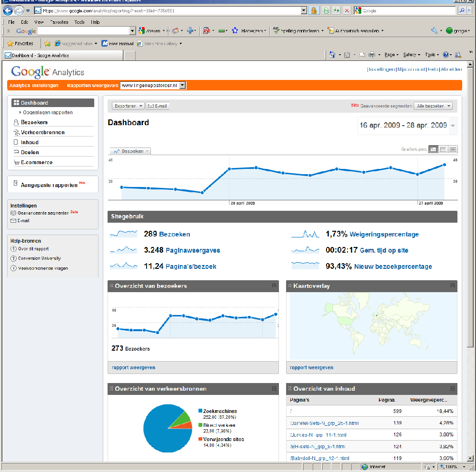Open the date range dropdown arrow

(453, 126)
